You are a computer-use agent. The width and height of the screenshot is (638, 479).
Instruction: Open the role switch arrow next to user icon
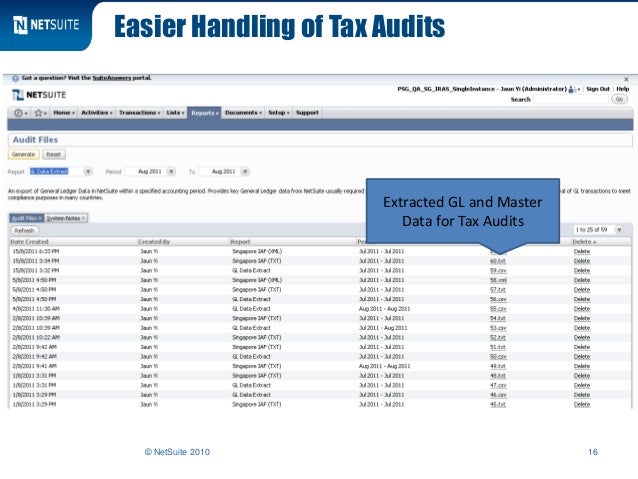(578, 90)
